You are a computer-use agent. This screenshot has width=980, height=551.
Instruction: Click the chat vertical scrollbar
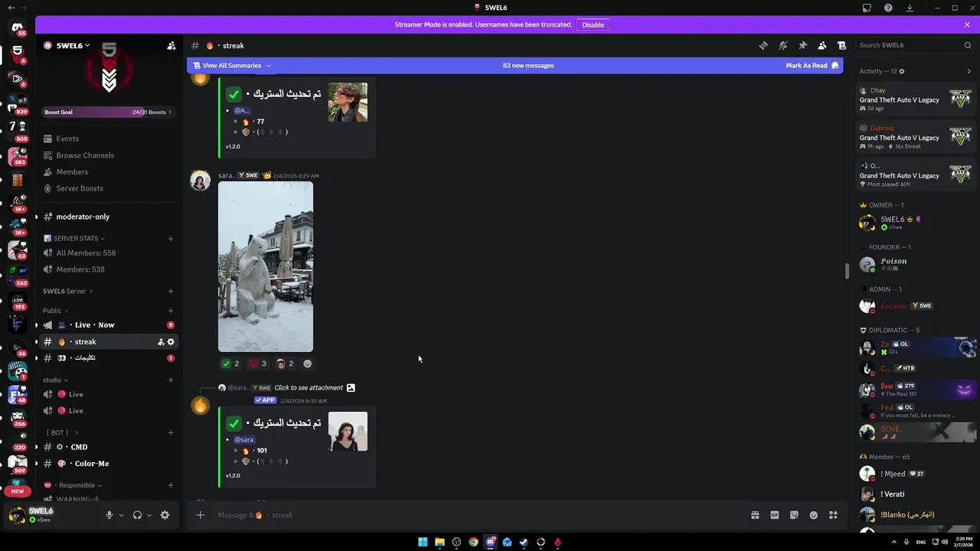847,271
